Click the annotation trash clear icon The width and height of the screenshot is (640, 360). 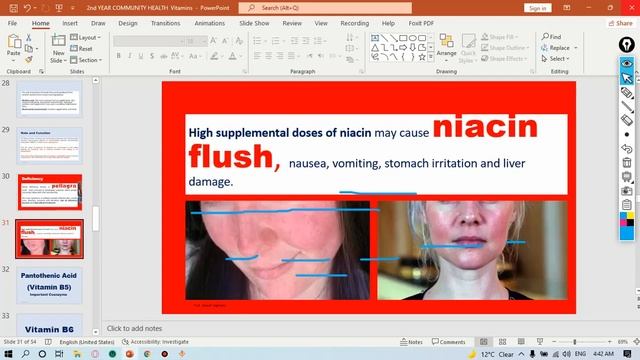[x=627, y=162]
